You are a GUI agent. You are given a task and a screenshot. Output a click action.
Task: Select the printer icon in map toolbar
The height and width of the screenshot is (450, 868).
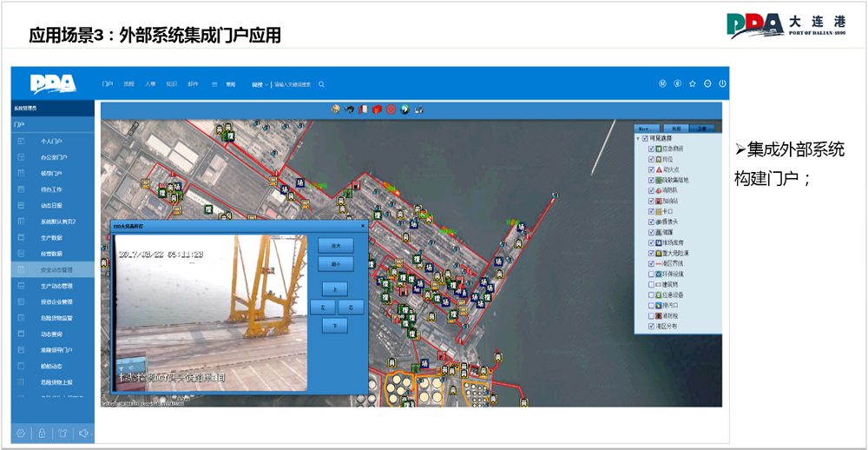(x=419, y=109)
